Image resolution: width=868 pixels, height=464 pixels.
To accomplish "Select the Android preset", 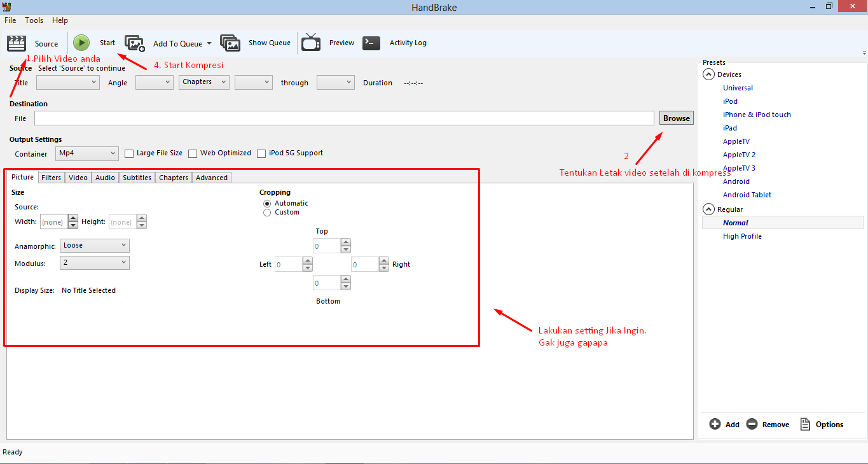I will coord(736,181).
